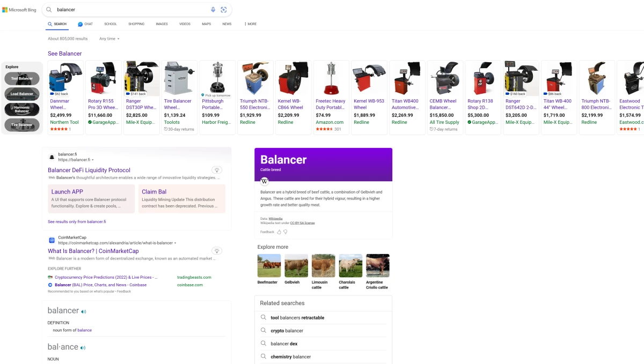This screenshot has width=644, height=364.
Task: Open Balancer DeFi Liquidity Protocol link
Action: click(x=89, y=170)
